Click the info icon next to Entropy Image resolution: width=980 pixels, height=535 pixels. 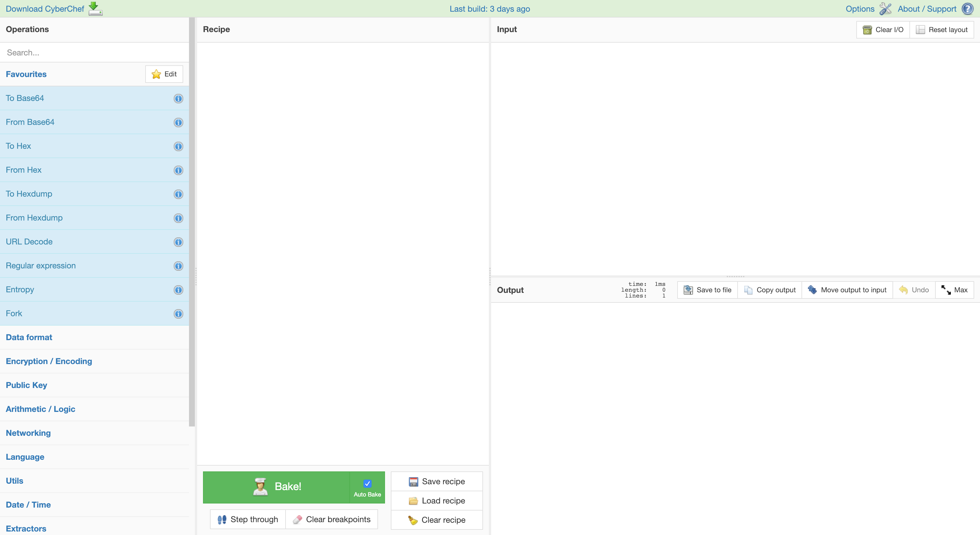(x=178, y=290)
